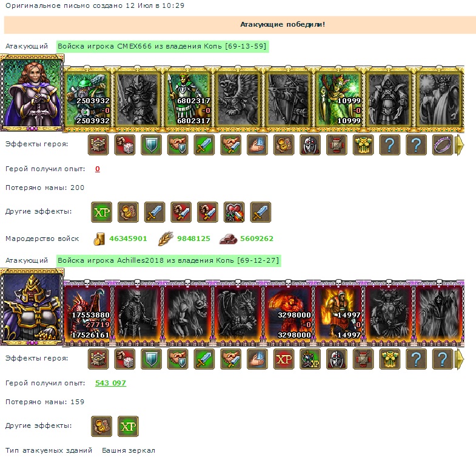
Task: Click the wheat grain loot icon
Action: click(166, 239)
